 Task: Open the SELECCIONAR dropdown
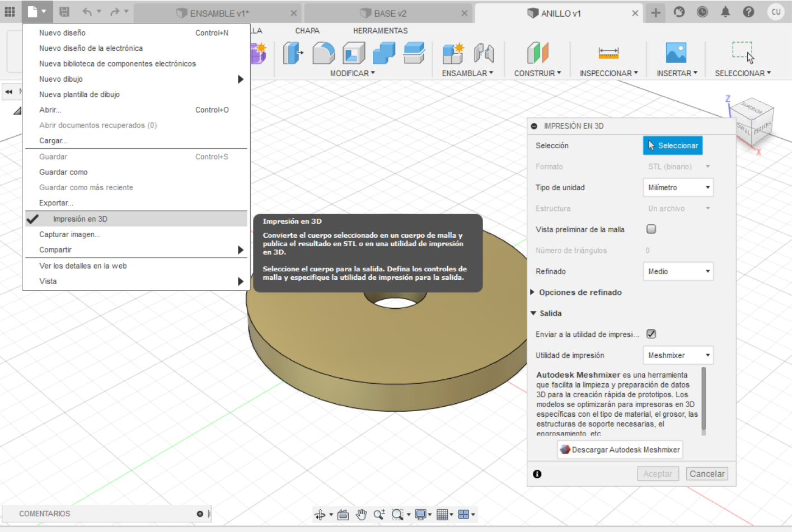tap(743, 73)
